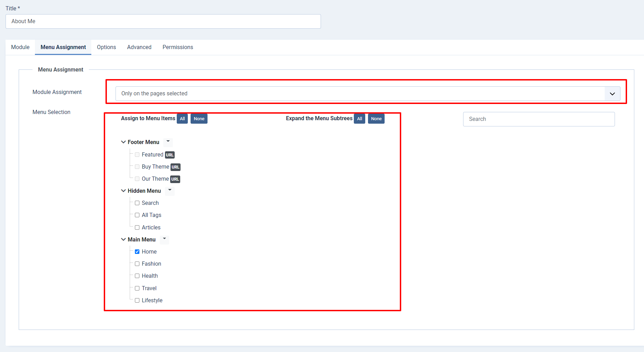Image resolution: width=644 pixels, height=352 pixels.
Task: Go to the Advanced tab
Action: coord(139,47)
